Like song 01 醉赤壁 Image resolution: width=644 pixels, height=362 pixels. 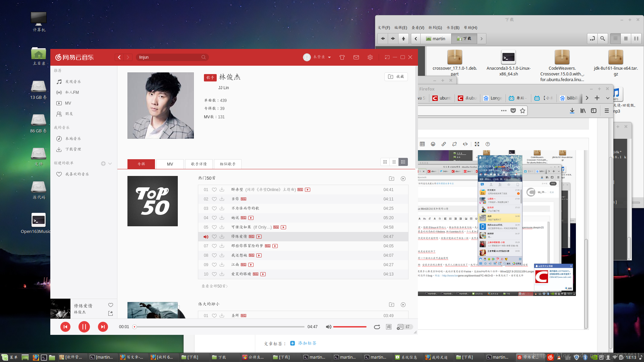tap(214, 190)
